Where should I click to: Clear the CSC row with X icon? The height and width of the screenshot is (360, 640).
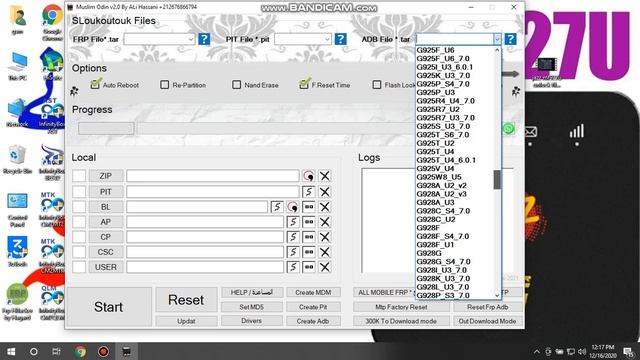324,252
